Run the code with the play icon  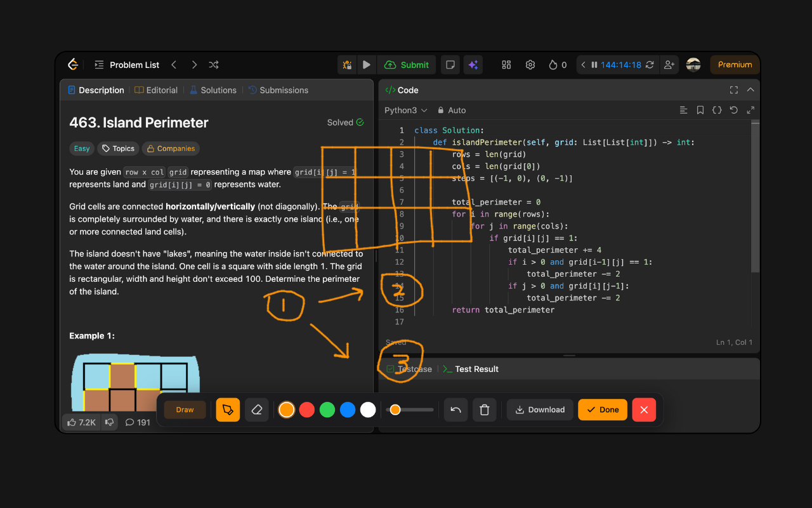[367, 64]
